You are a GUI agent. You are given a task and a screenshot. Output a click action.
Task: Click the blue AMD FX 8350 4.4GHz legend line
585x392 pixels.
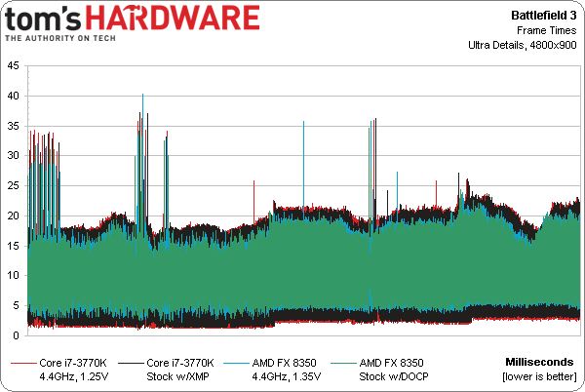coord(236,363)
